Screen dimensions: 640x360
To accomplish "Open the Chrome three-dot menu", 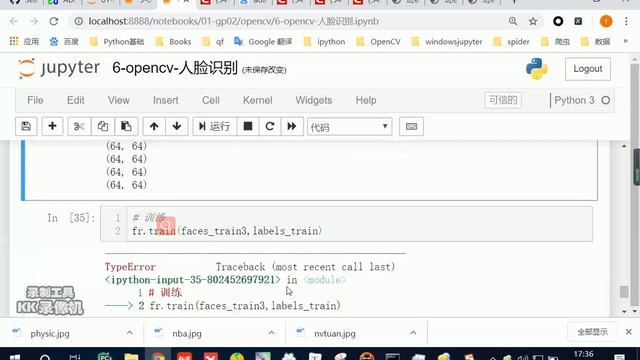I will pos(626,21).
